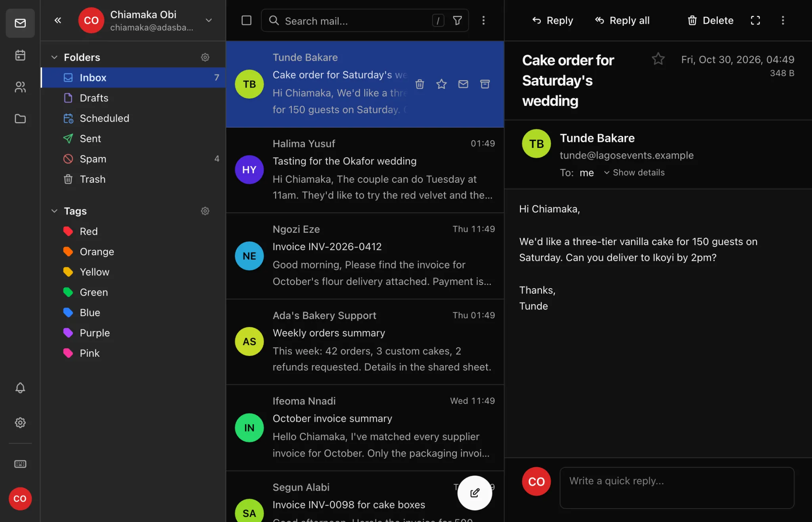The height and width of the screenshot is (522, 812).
Task: Open Folders settings gear
Action: pos(205,57)
